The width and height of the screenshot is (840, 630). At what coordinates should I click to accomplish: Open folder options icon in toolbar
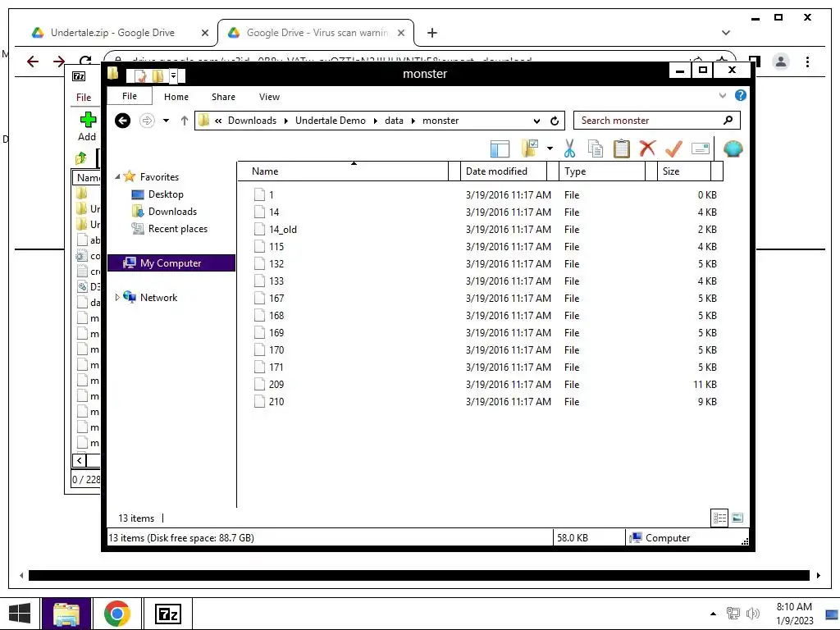pyautogui.click(x=529, y=148)
